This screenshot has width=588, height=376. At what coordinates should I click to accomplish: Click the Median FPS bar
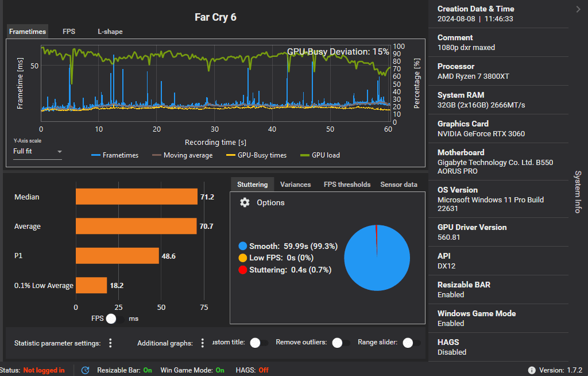(x=137, y=197)
